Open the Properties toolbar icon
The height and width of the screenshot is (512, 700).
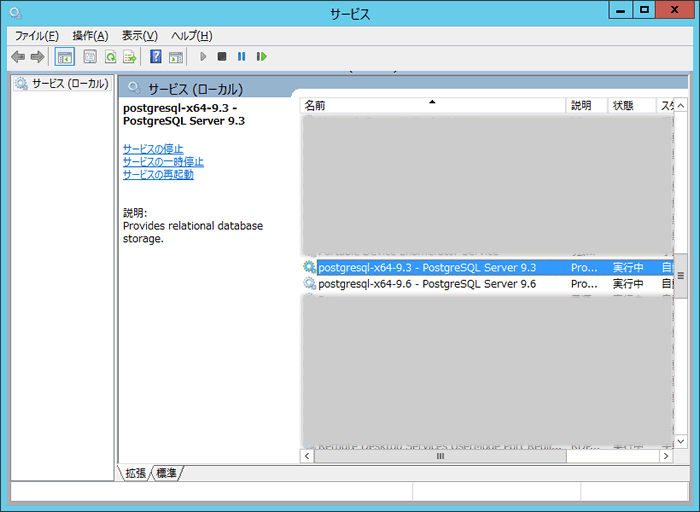pos(90,57)
